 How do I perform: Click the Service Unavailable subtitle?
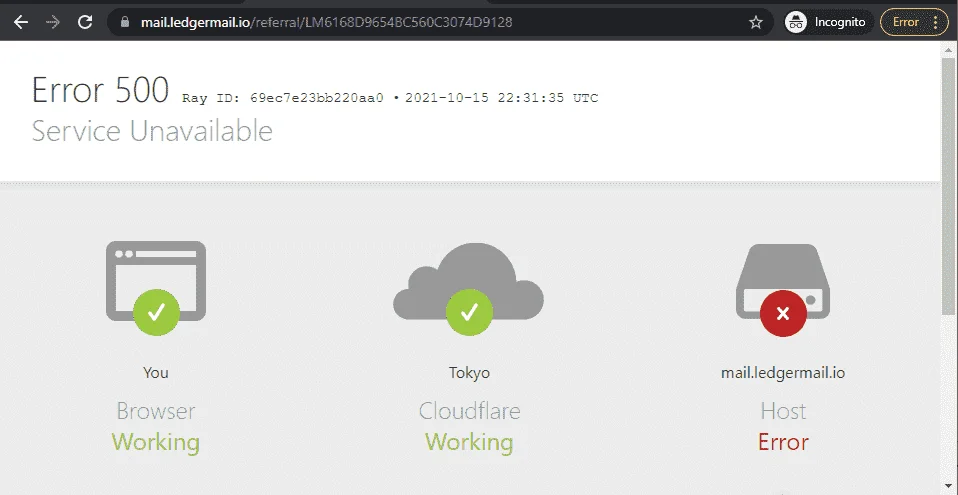tap(152, 131)
